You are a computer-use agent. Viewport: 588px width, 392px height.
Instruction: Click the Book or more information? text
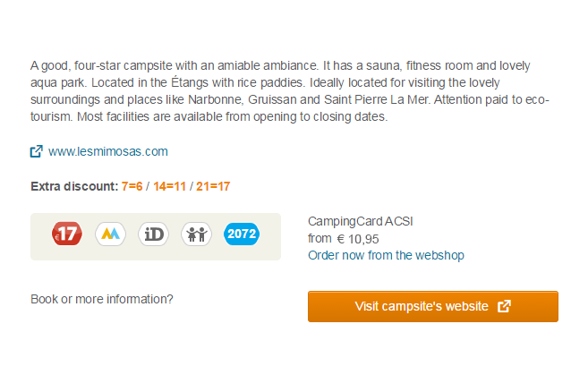(102, 299)
